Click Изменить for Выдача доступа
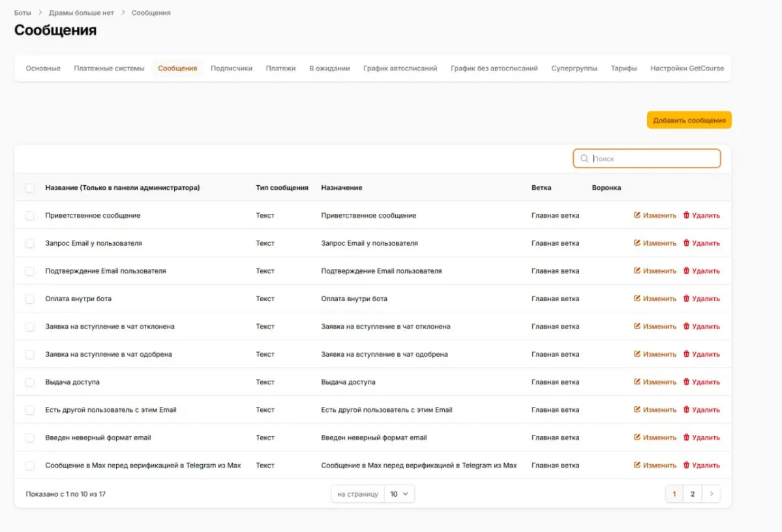This screenshot has width=782, height=532. tap(655, 382)
